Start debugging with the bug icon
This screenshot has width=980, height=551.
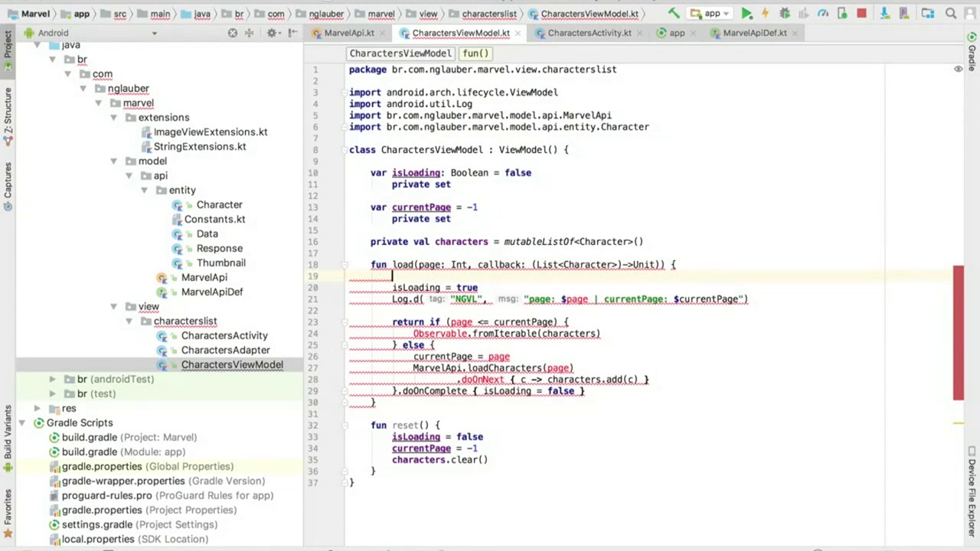(784, 13)
